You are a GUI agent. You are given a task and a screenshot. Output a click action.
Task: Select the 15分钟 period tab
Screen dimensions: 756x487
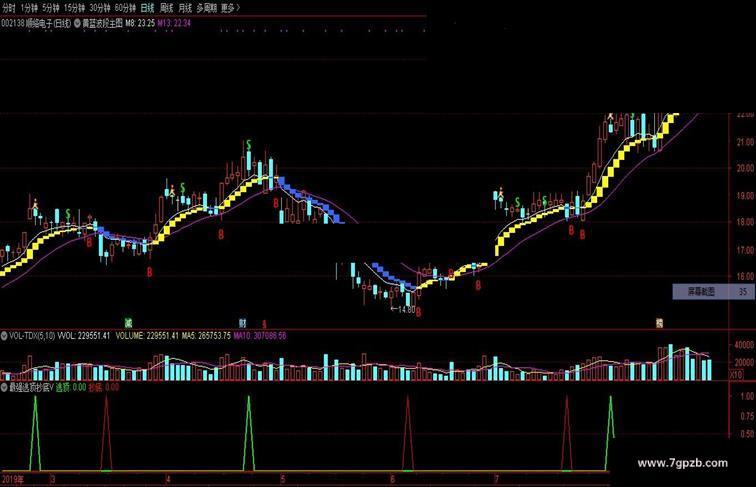[x=74, y=8]
